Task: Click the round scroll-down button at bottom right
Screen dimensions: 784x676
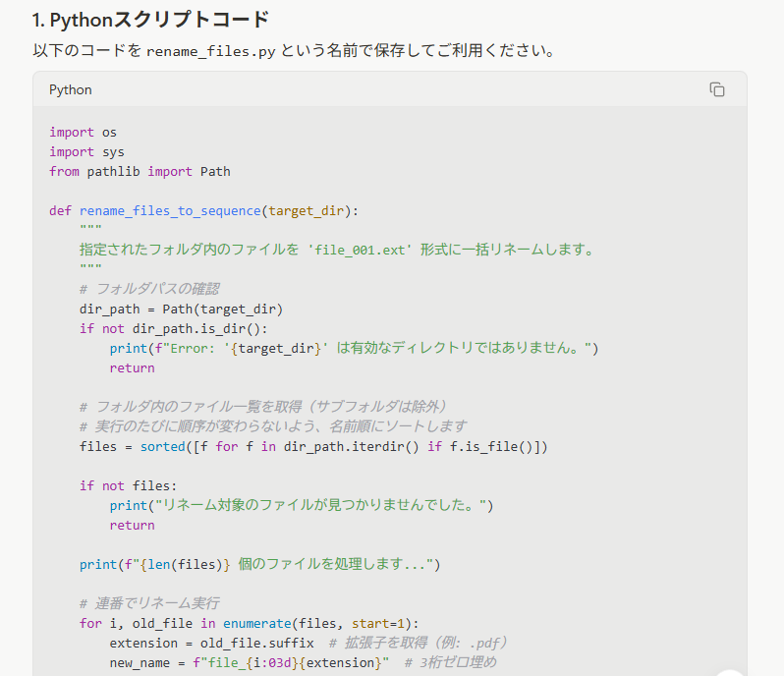Action: (x=731, y=672)
